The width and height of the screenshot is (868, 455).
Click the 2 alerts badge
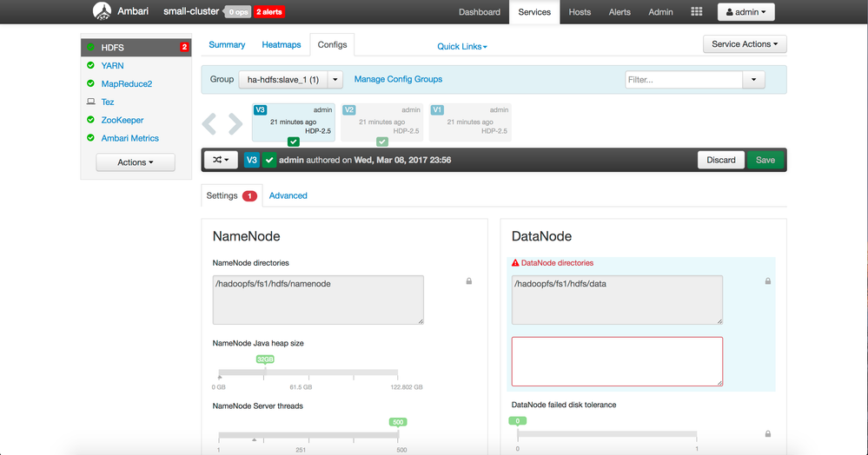[269, 11]
